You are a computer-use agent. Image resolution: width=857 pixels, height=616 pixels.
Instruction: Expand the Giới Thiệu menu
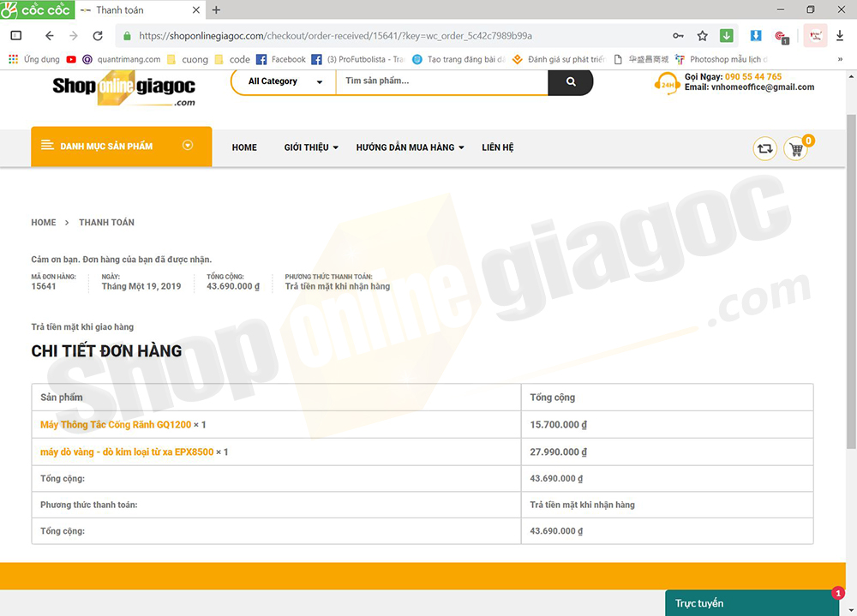tap(310, 147)
